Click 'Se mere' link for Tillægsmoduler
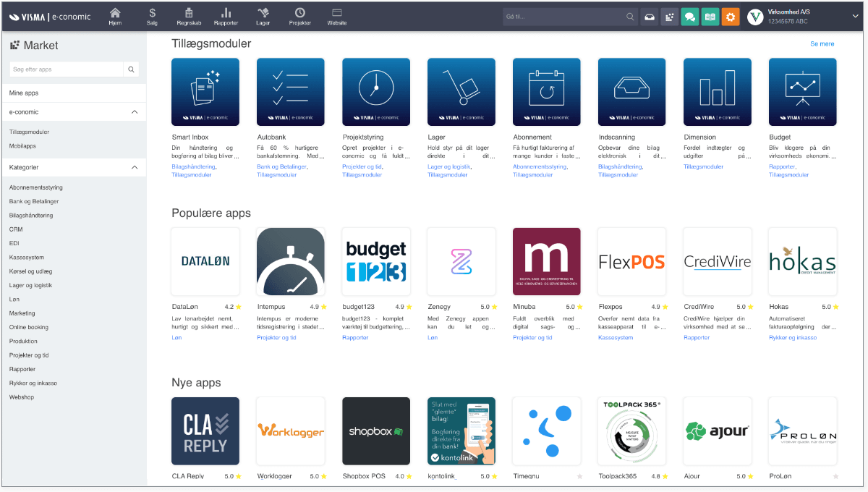 pos(822,44)
